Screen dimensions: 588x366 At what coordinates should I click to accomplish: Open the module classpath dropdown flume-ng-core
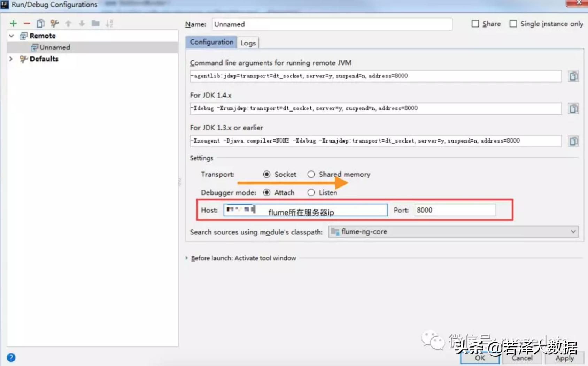point(453,232)
